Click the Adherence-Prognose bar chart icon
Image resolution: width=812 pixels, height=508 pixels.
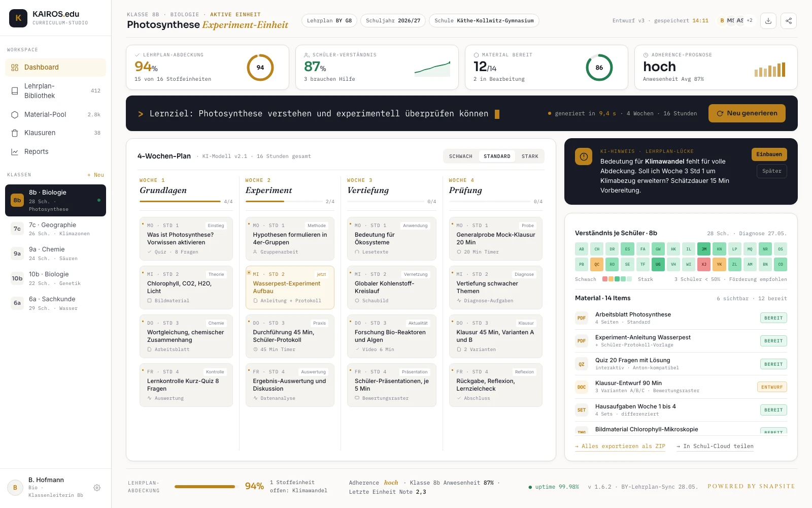(770, 70)
